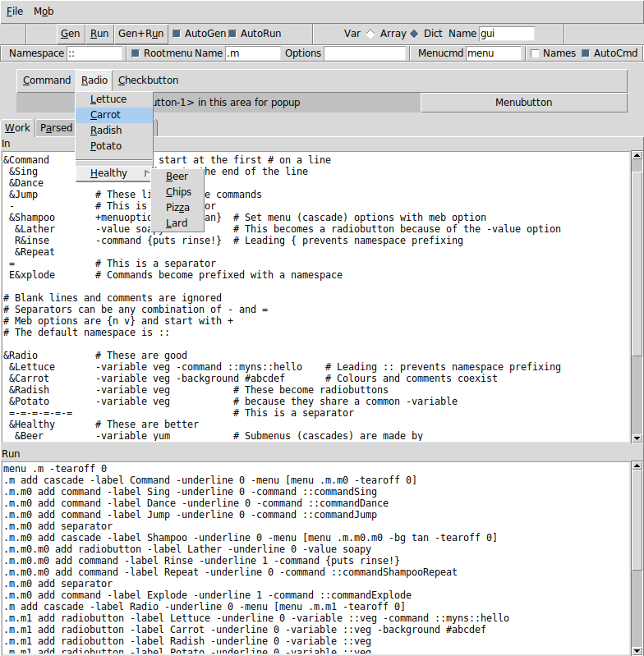Click the '-label Rinse' line in Run pane
This screenshot has width=644, height=656.
click(x=201, y=561)
